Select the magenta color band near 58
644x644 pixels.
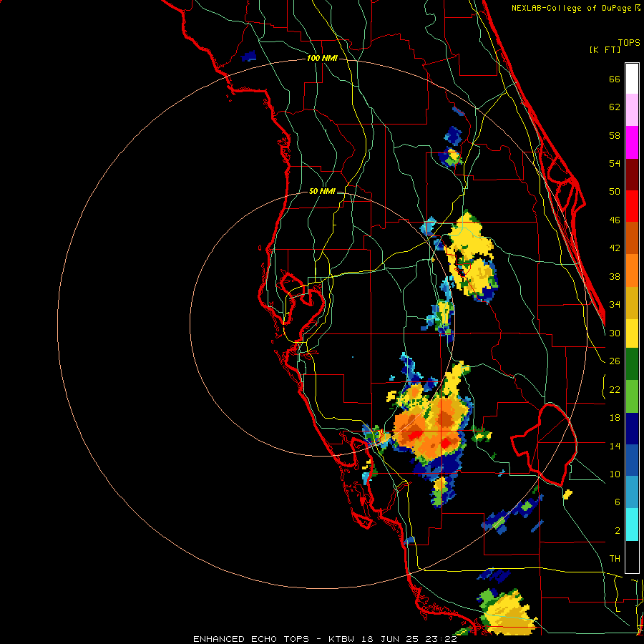(x=632, y=142)
